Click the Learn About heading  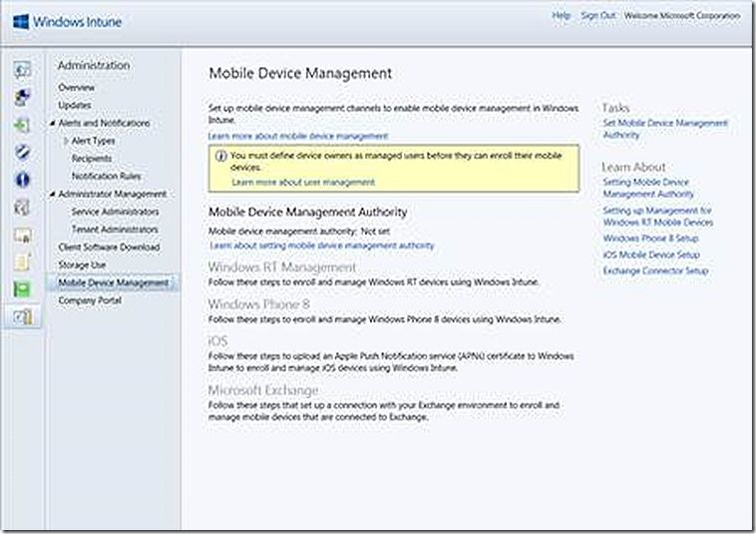point(633,167)
